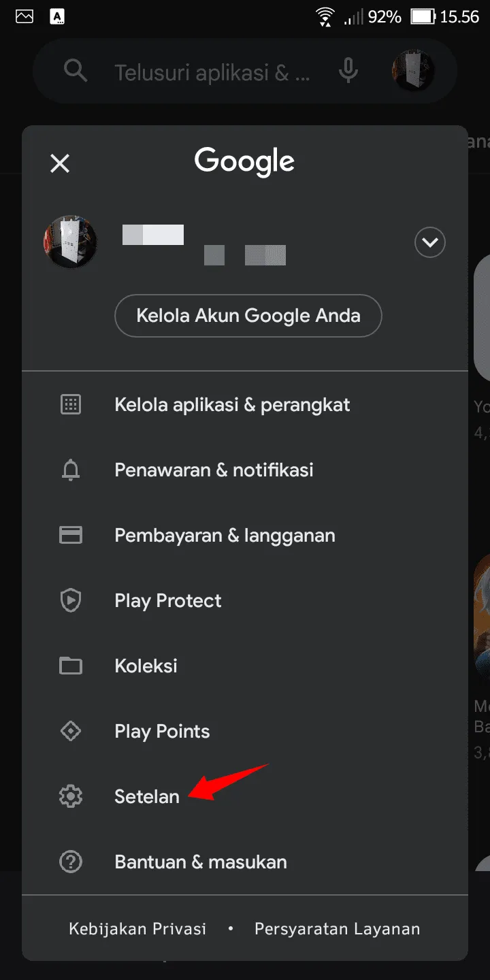Close the Google account menu
Screen dimensions: 490x980
[60, 163]
